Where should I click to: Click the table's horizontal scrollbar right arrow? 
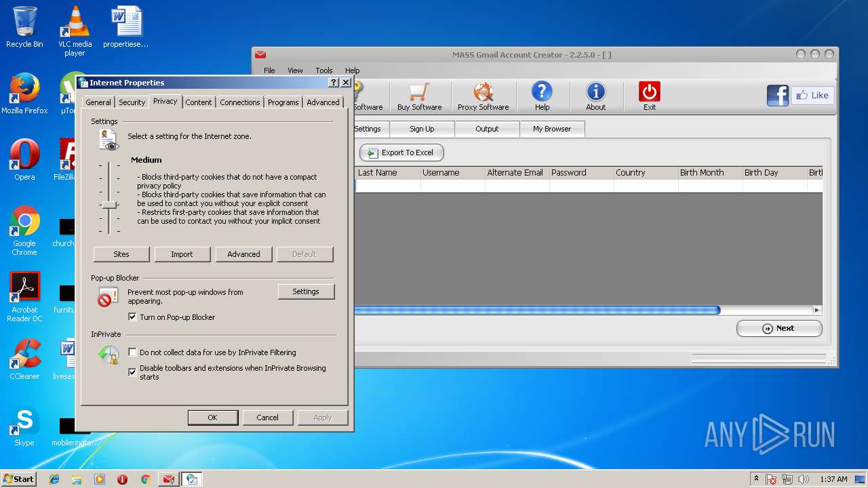click(816, 310)
